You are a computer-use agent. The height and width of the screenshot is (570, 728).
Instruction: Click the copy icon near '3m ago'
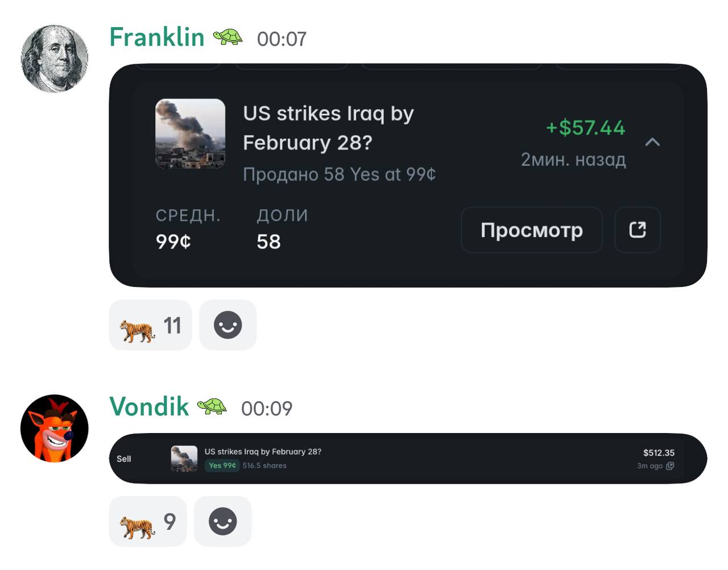[x=670, y=466]
